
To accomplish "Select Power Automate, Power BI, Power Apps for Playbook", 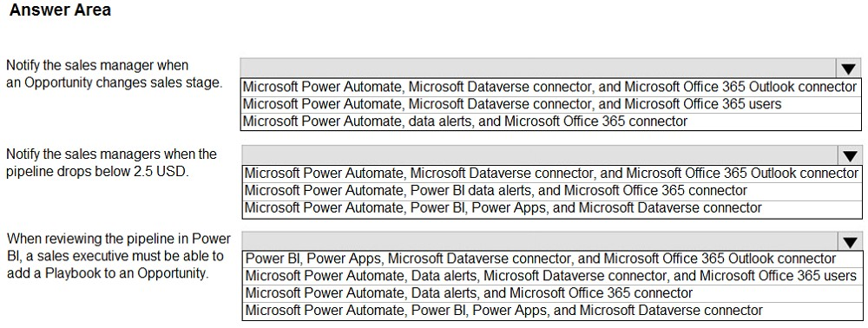I will (x=552, y=311).
